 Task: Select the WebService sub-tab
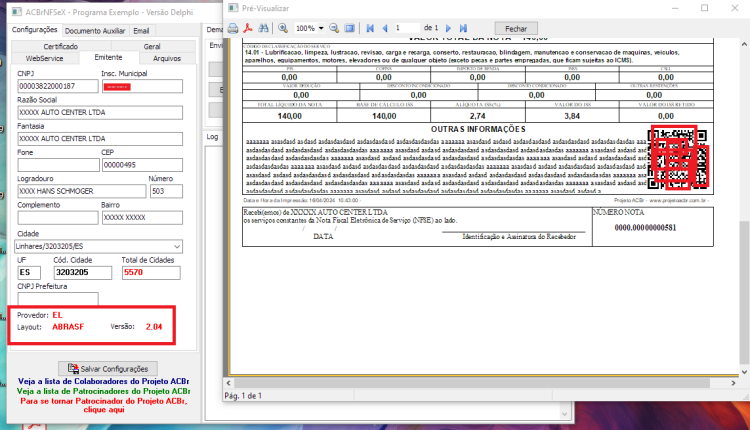tap(44, 58)
